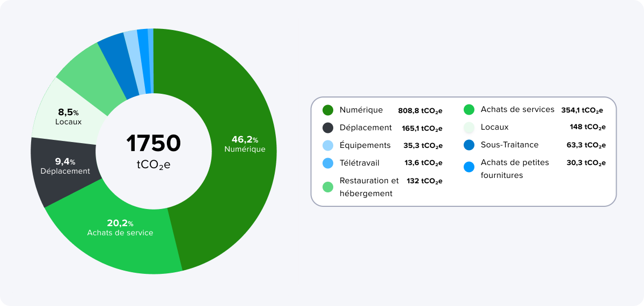Click the 354,1 tCO₂e value
Screen dimensions: 644x306
582,110
